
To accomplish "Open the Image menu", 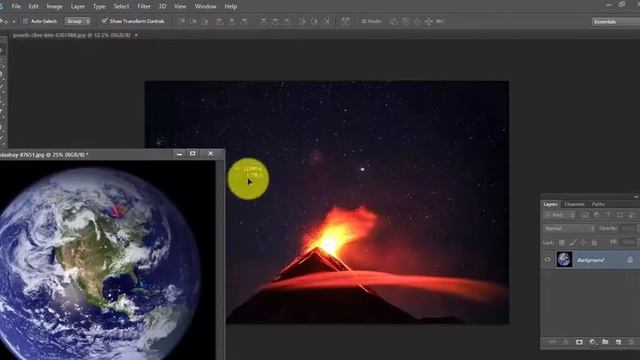I will pos(54,7).
